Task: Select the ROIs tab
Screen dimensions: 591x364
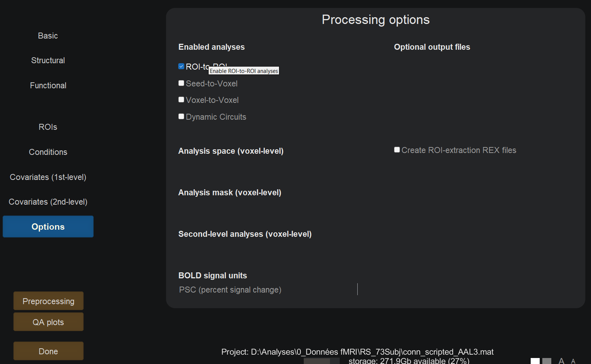Action: [48, 127]
